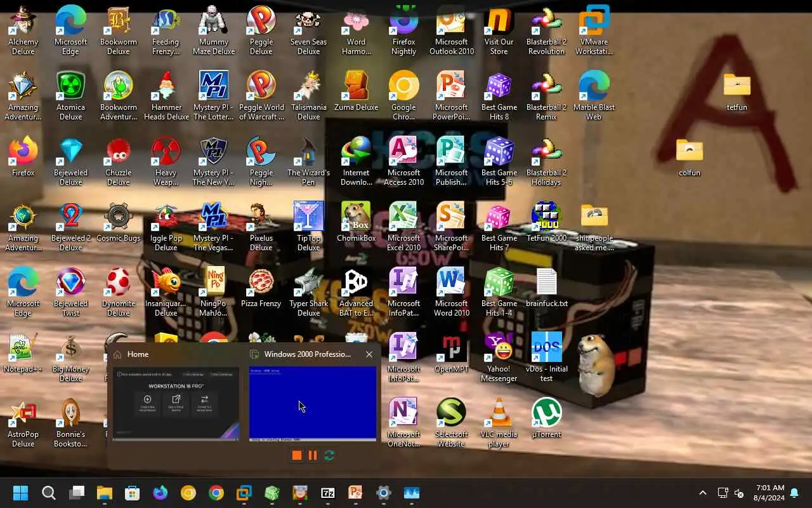Image resolution: width=812 pixels, height=508 pixels.
Task: Open Notepad++ desktop shortcut
Action: click(23, 352)
